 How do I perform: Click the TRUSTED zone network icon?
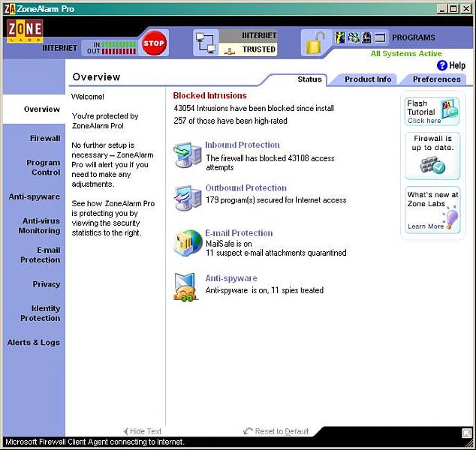click(x=230, y=51)
